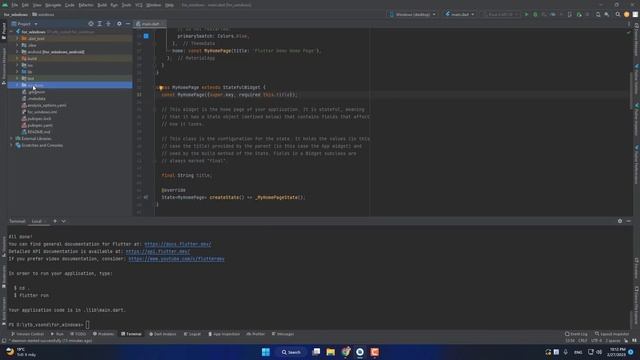Collapse the for_windows root project node

click(x=12, y=31)
